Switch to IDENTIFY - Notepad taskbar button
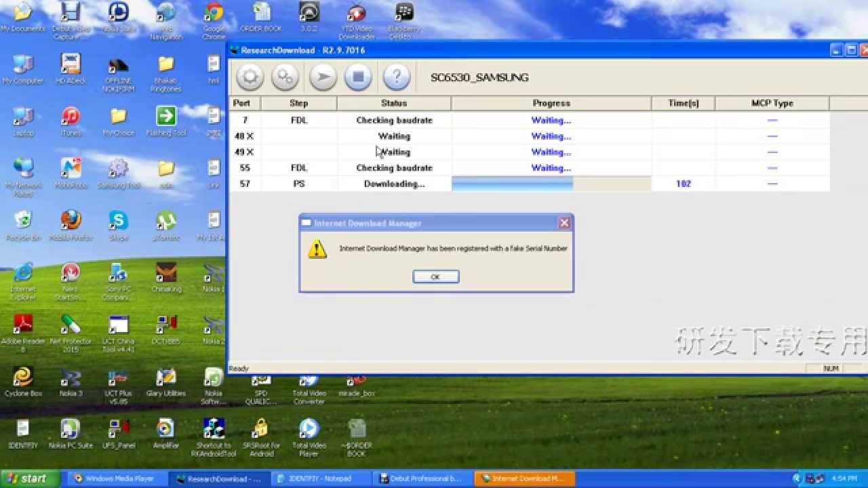The height and width of the screenshot is (488, 868). click(321, 479)
